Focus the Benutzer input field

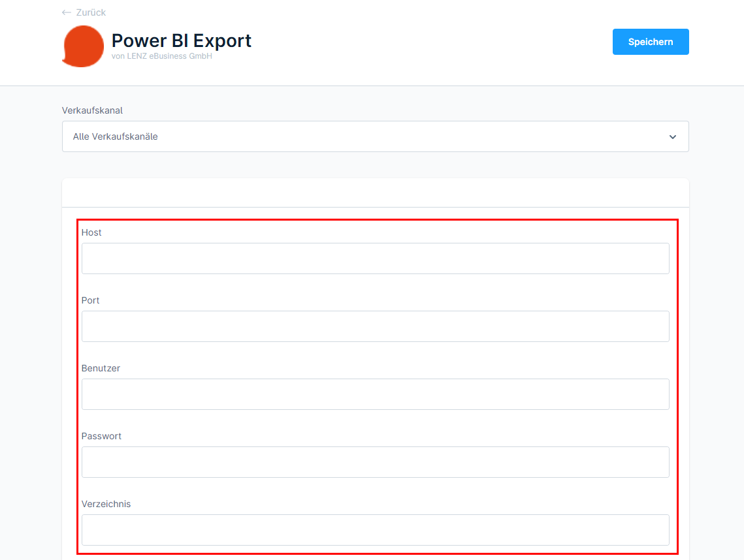(x=375, y=394)
